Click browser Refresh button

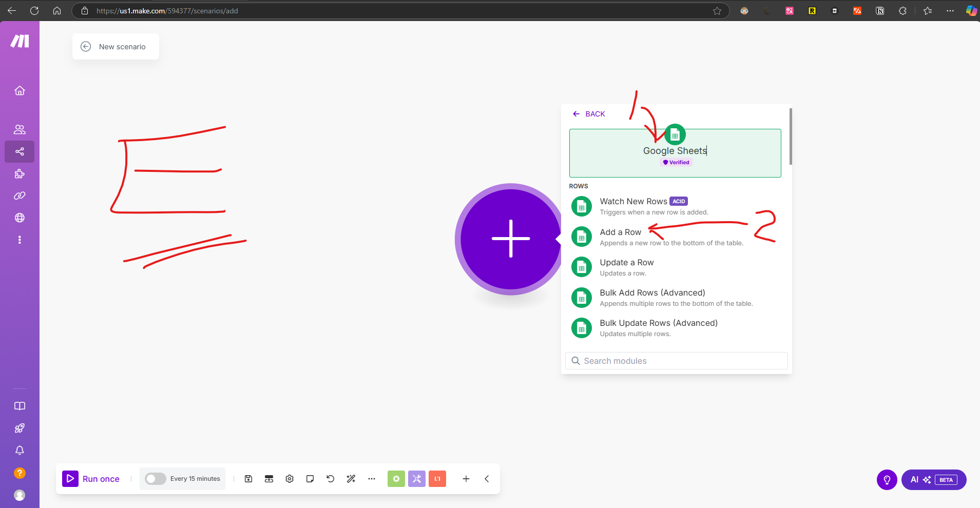point(34,11)
